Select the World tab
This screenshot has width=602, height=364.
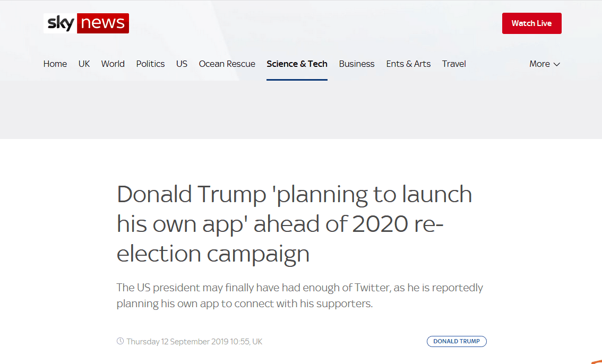pyautogui.click(x=113, y=64)
